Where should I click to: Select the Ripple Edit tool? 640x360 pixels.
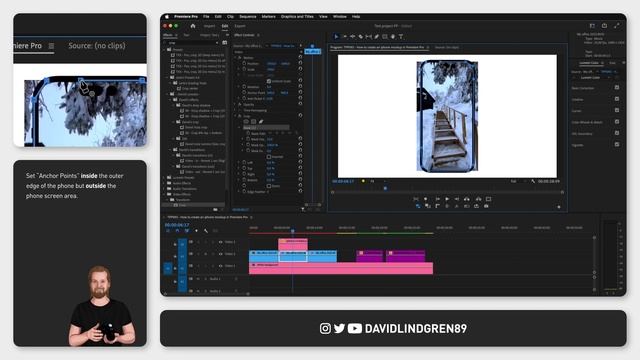(x=353, y=37)
